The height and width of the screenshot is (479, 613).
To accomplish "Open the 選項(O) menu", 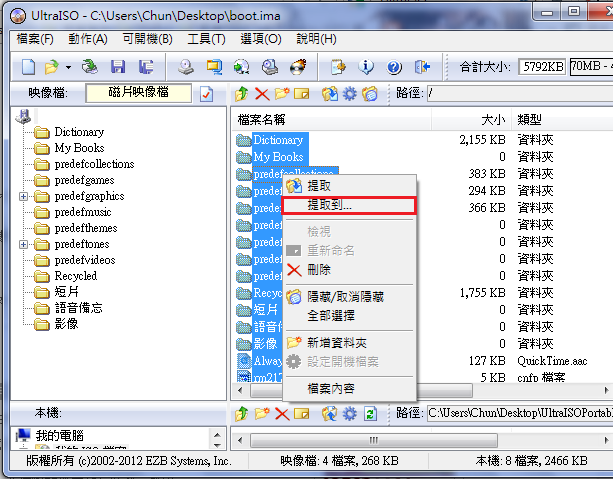I will pos(261,39).
